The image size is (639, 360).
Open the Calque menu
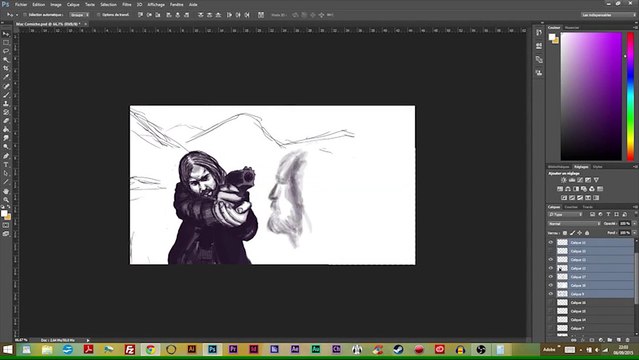point(73,4)
